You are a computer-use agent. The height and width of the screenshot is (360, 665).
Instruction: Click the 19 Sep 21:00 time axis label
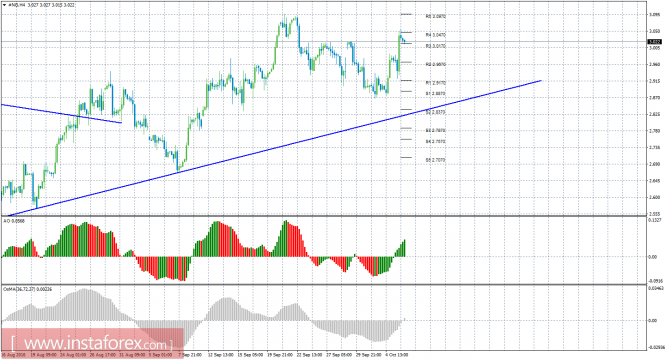(x=279, y=354)
